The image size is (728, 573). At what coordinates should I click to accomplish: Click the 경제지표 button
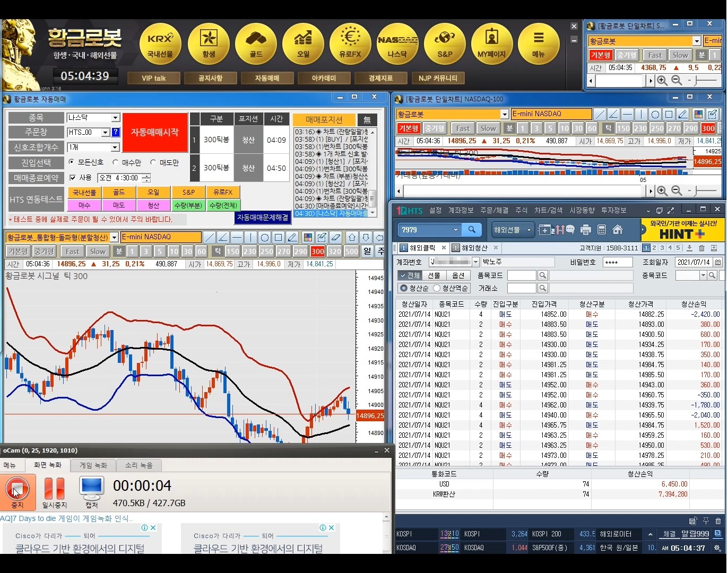point(381,78)
